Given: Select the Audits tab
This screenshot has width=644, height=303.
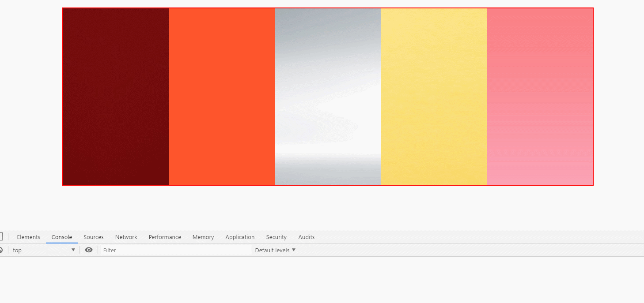Looking at the screenshot, I should 307,237.
